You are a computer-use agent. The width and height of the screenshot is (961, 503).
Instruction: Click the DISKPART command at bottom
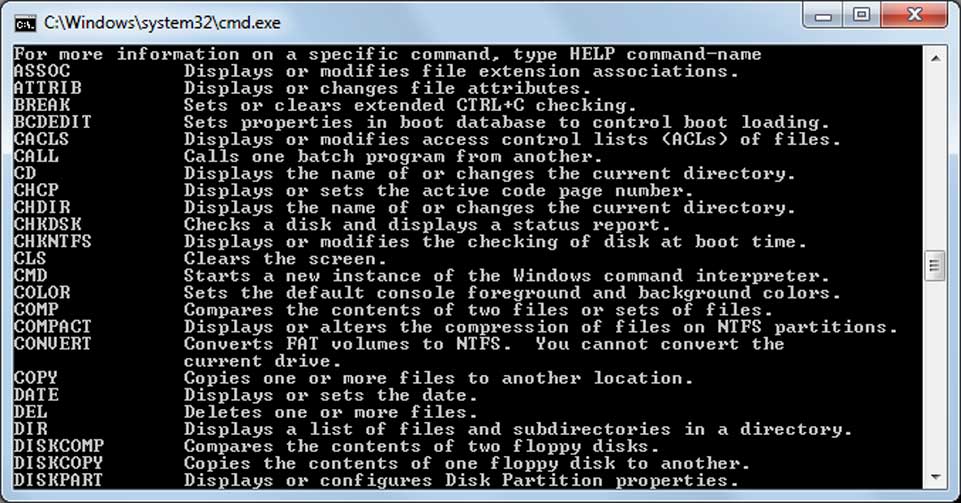coord(58,480)
